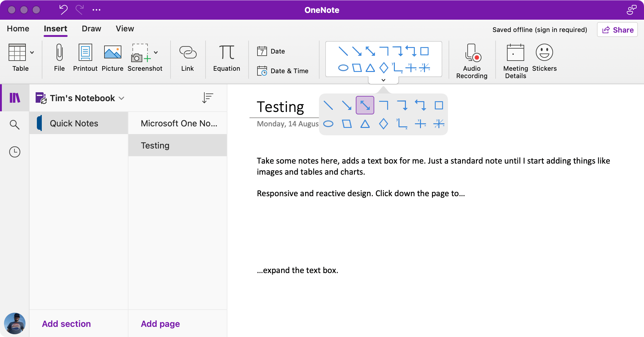Click the Testing note page
Image resolution: width=644 pixels, height=337 pixels.
click(x=178, y=145)
